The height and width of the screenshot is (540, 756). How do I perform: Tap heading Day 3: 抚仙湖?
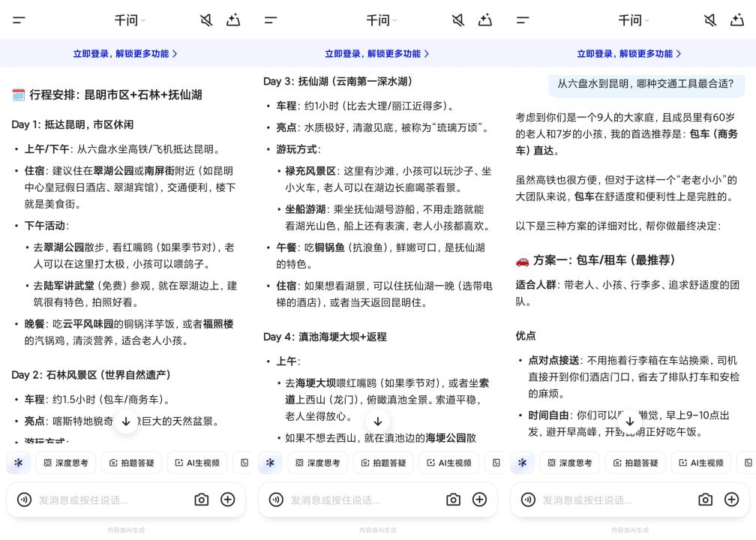pos(337,81)
